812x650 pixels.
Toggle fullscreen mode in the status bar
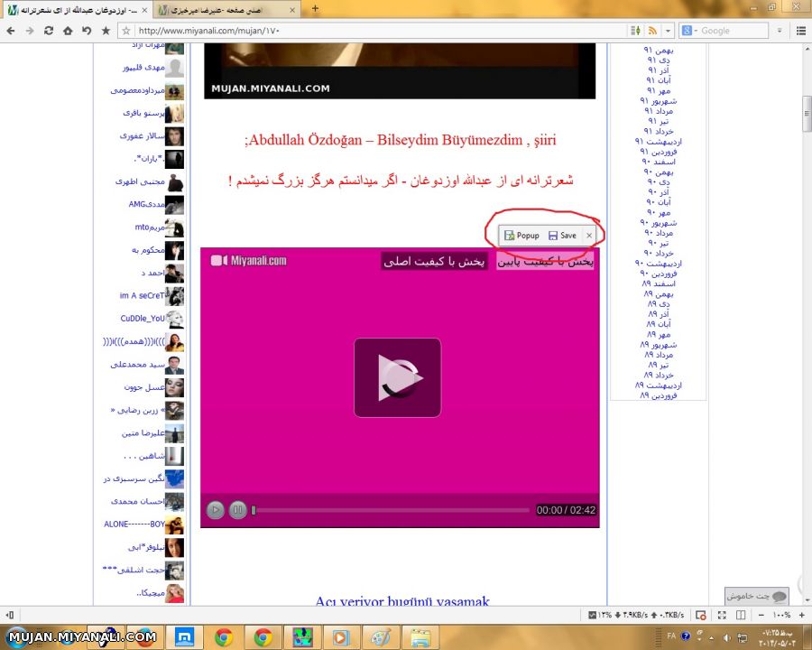[722, 615]
